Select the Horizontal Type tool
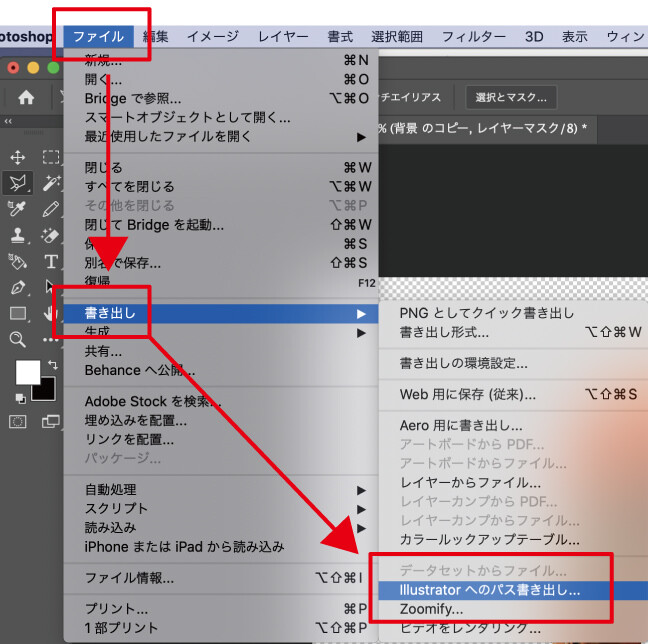The height and width of the screenshot is (644, 648). point(50,262)
